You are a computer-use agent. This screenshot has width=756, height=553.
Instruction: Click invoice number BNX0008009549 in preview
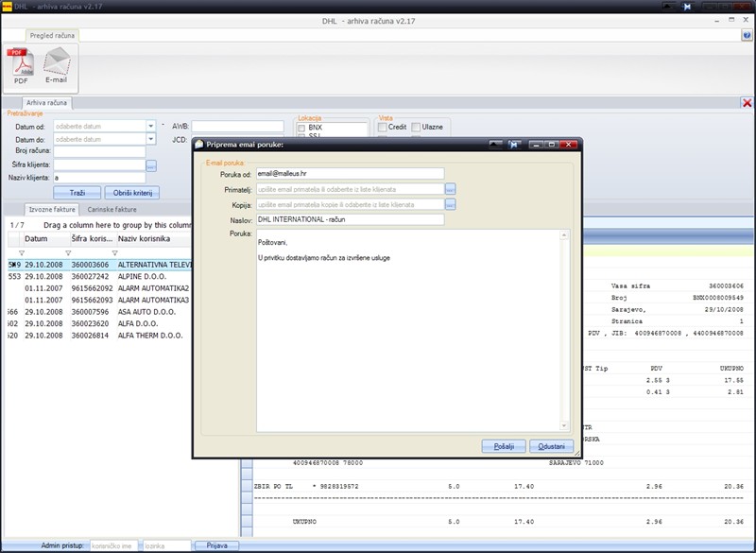point(718,298)
